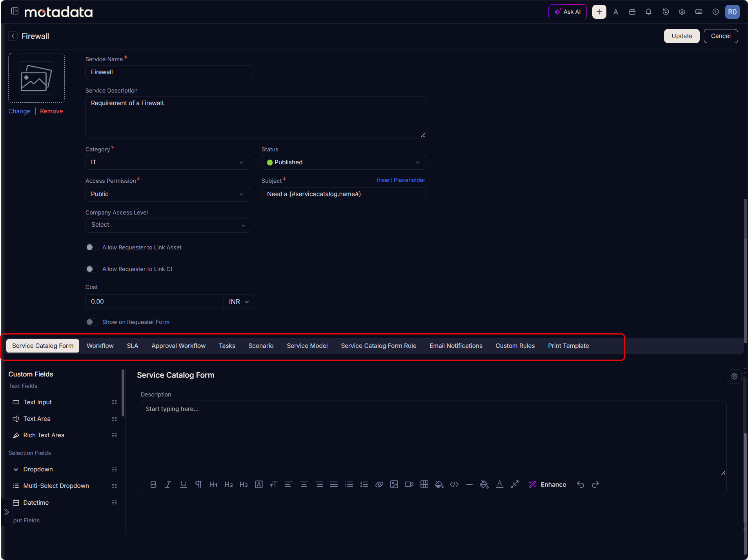748x560 pixels.
Task: Click the Ask AI button
Action: tap(567, 12)
